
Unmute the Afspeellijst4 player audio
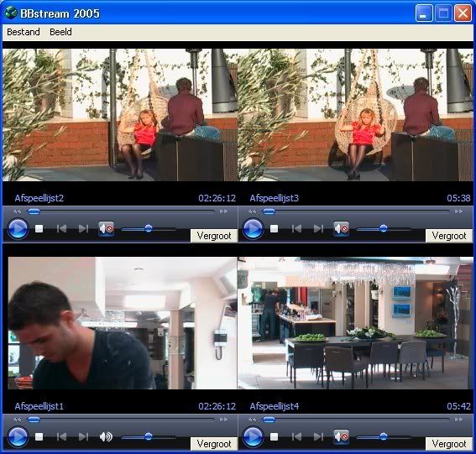point(341,436)
